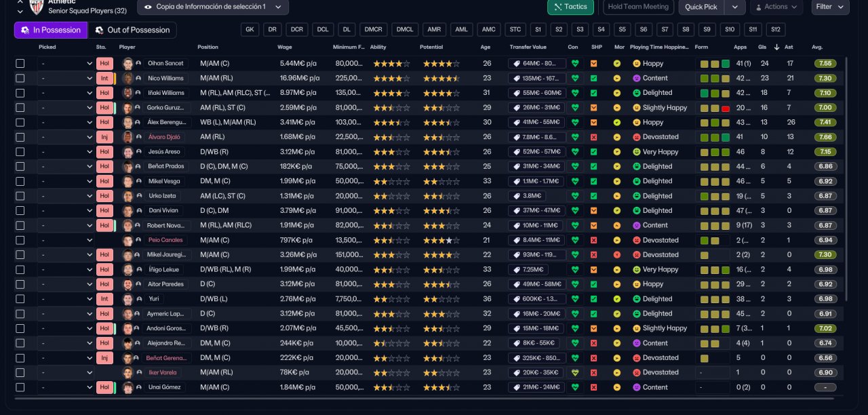The width and height of the screenshot is (868, 415).
Task: Click Álvaro Djaló's red sharpness icon
Action: click(x=594, y=137)
